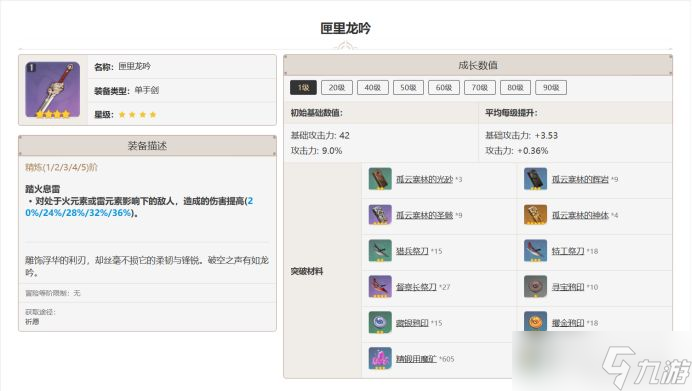This screenshot has width=692, height=391.
Task: Click the 孤云寒林的圣骸 material icon
Action: coord(380,215)
